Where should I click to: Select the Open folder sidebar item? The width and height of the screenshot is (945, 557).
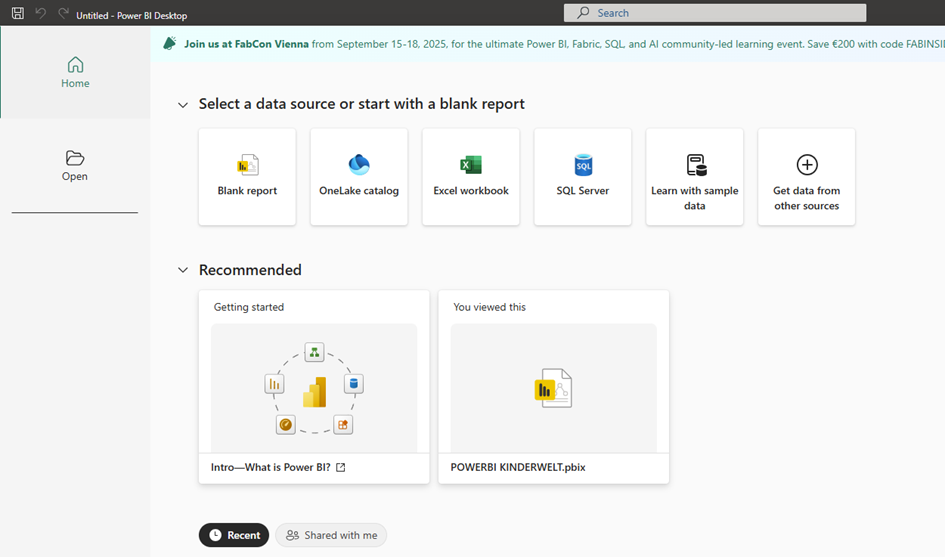coord(75,166)
